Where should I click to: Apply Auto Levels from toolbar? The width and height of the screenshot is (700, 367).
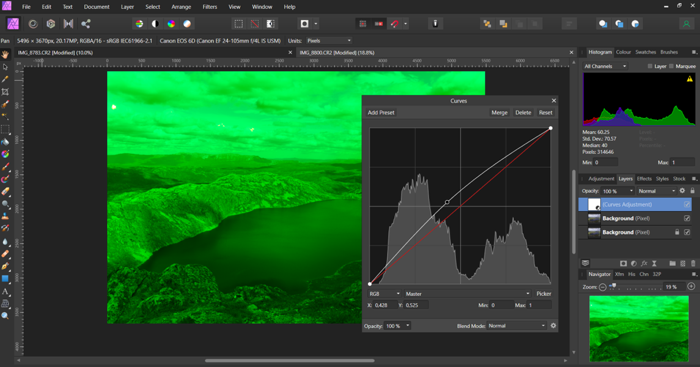point(139,24)
